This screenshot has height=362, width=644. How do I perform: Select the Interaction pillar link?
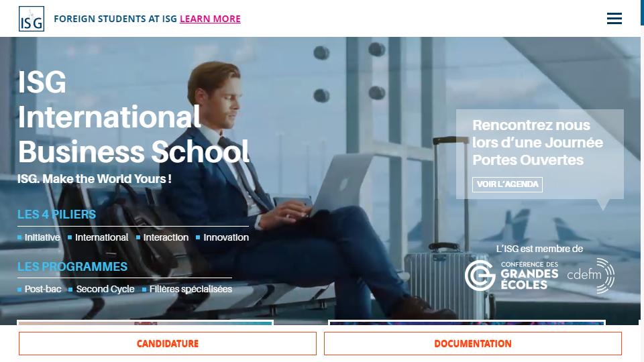click(x=166, y=237)
